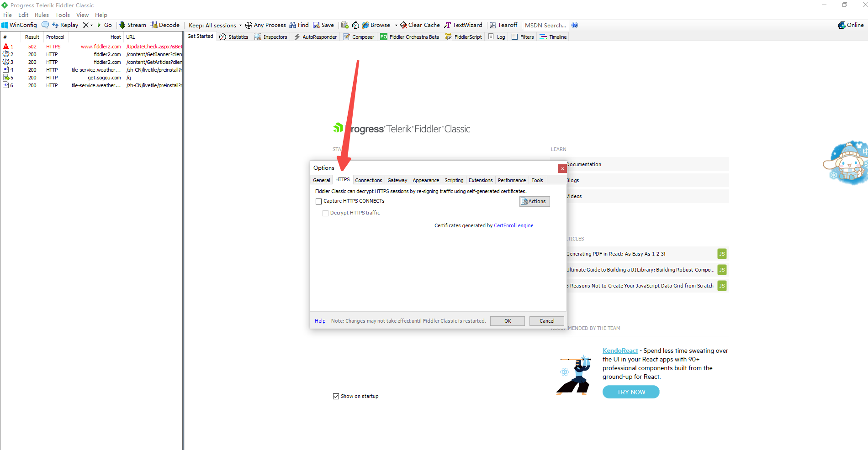Open the Keep: All sessions dropdown

click(x=215, y=25)
